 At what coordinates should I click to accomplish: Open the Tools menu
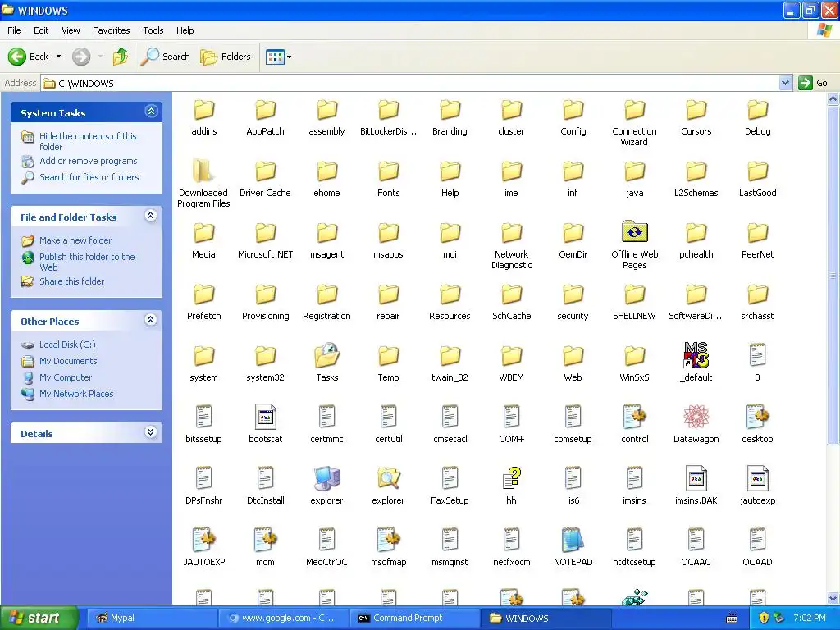[x=153, y=30]
